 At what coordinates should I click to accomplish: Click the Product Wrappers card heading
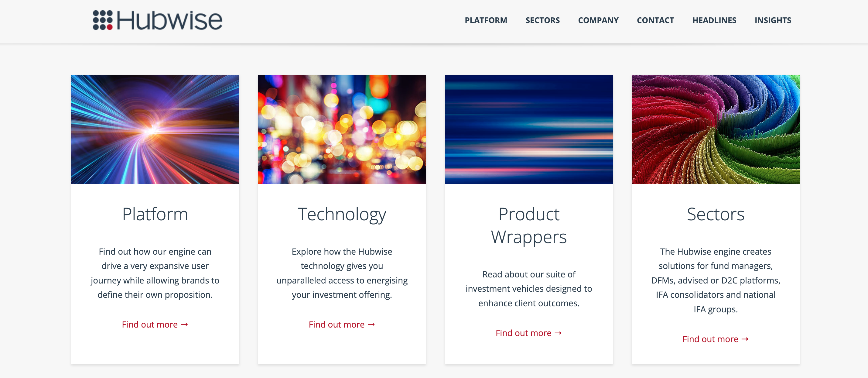528,225
